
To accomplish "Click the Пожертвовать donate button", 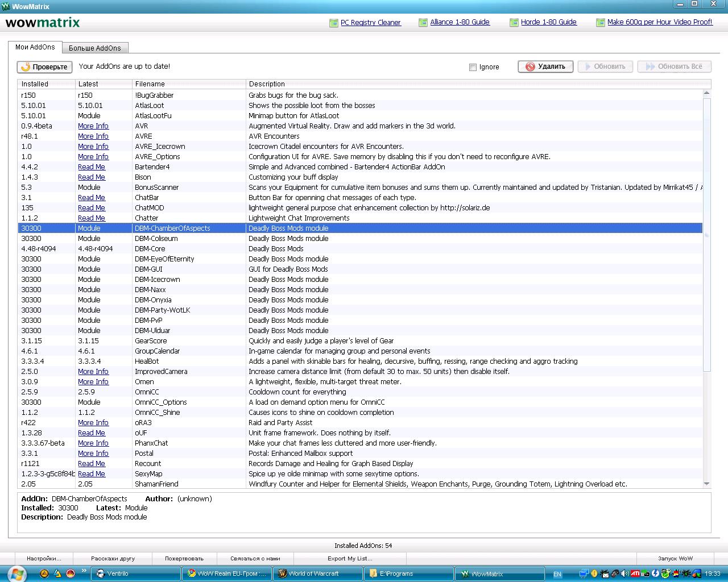I will [184, 558].
